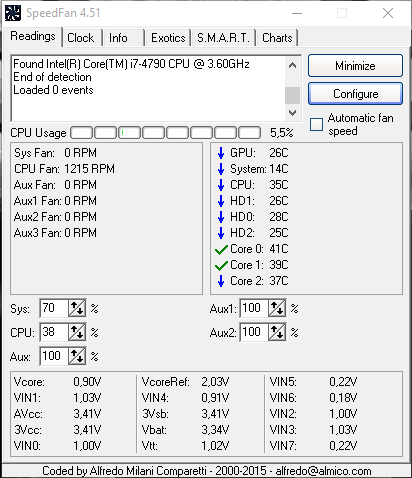Click the Minimize button

[x=355, y=66]
